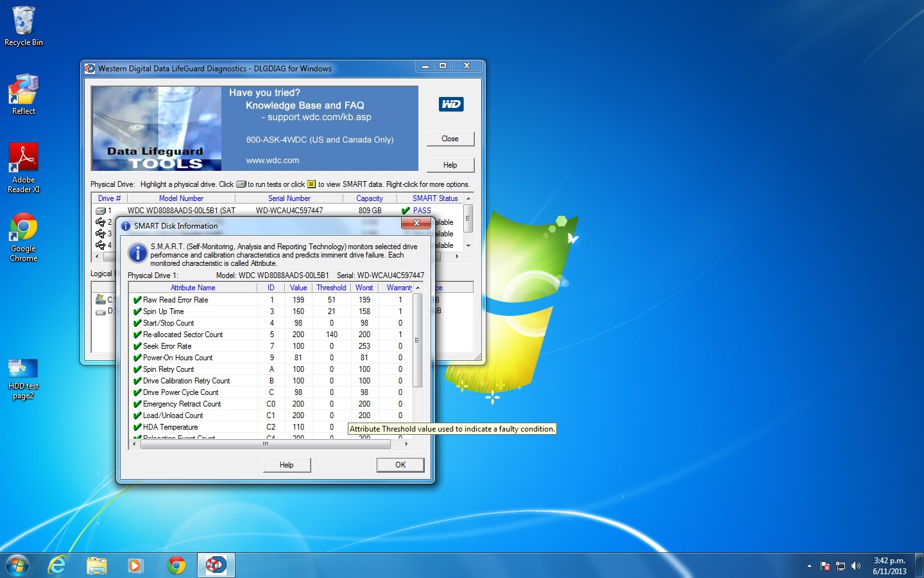Click the SMART attribute list horizontal scrollbar
Viewport: 924px width, 578px height.
pyautogui.click(x=265, y=444)
